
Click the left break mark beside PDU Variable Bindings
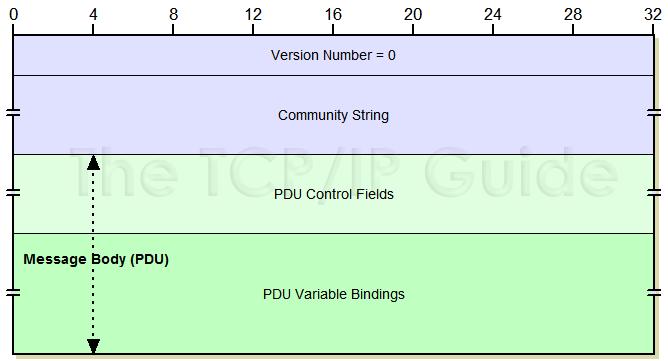[13, 292]
